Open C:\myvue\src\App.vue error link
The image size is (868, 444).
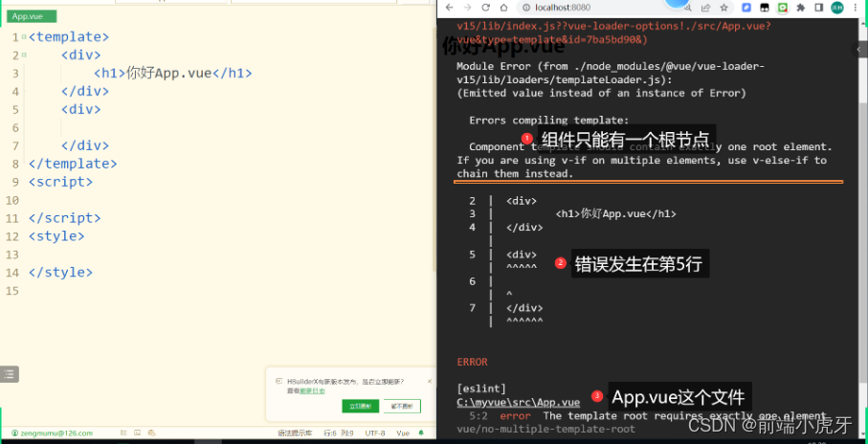click(518, 403)
